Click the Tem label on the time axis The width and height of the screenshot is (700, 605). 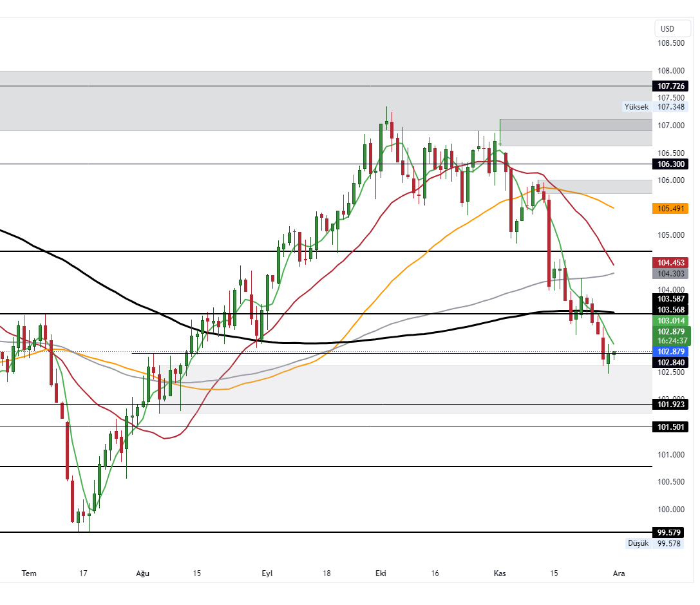point(28,573)
